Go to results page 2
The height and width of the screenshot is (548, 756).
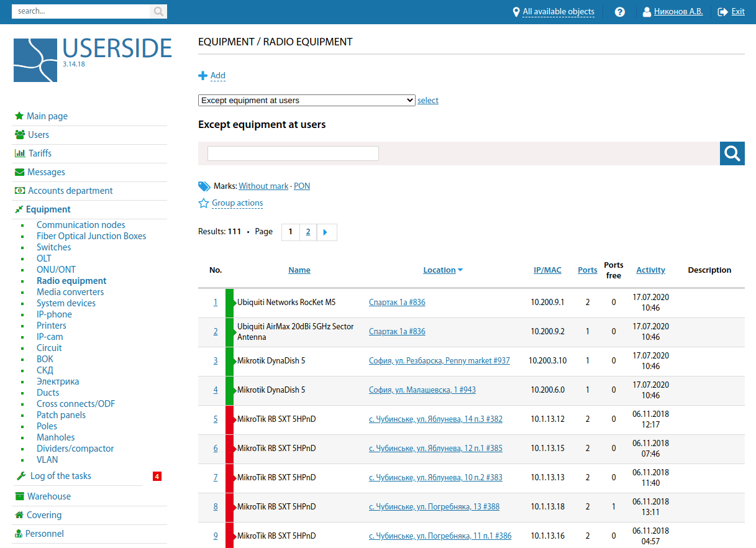pos(308,232)
